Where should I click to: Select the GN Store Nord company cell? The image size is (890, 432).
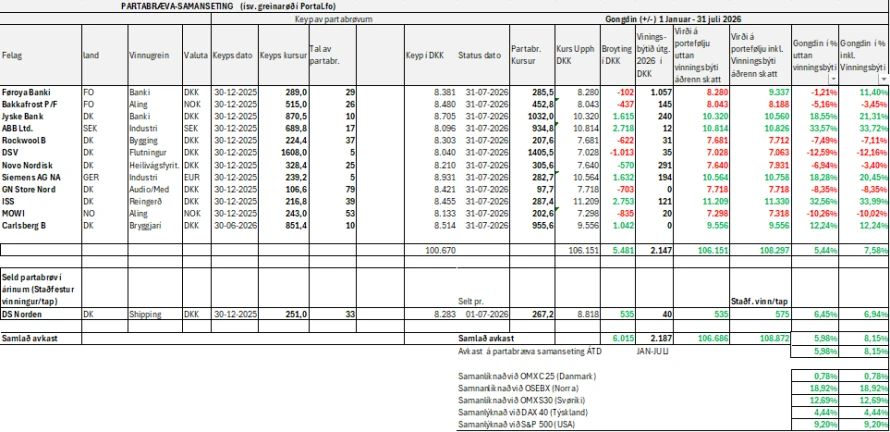pos(41,188)
